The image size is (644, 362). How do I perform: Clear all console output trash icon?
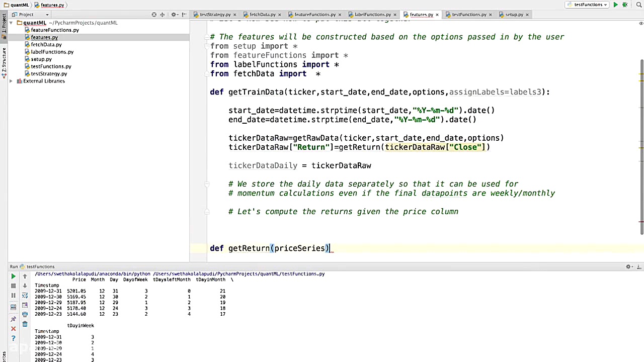(x=25, y=324)
